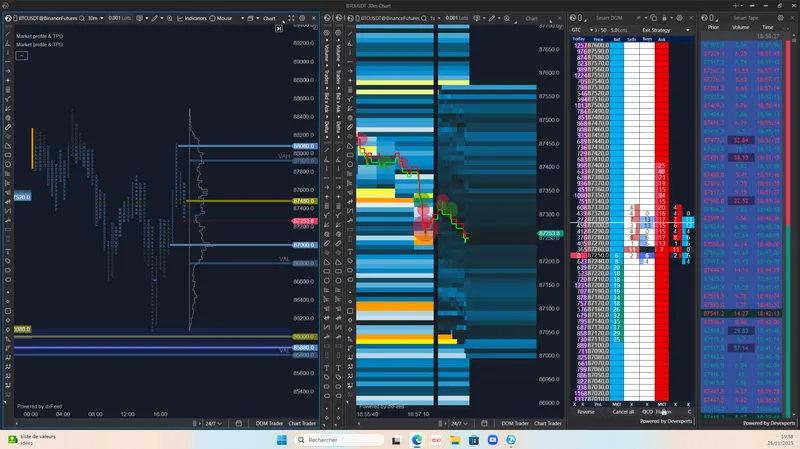Open symbol search in the 1s chart

tap(424, 18)
